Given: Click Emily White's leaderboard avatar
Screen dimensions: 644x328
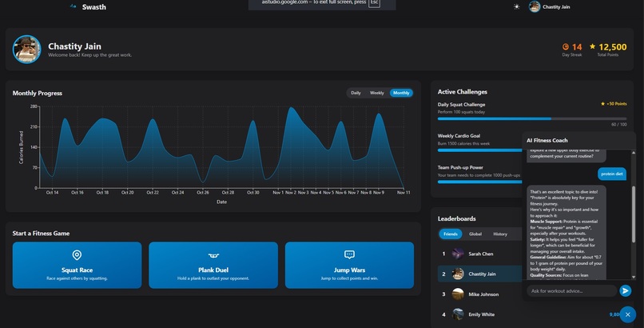Looking at the screenshot, I should (458, 314).
